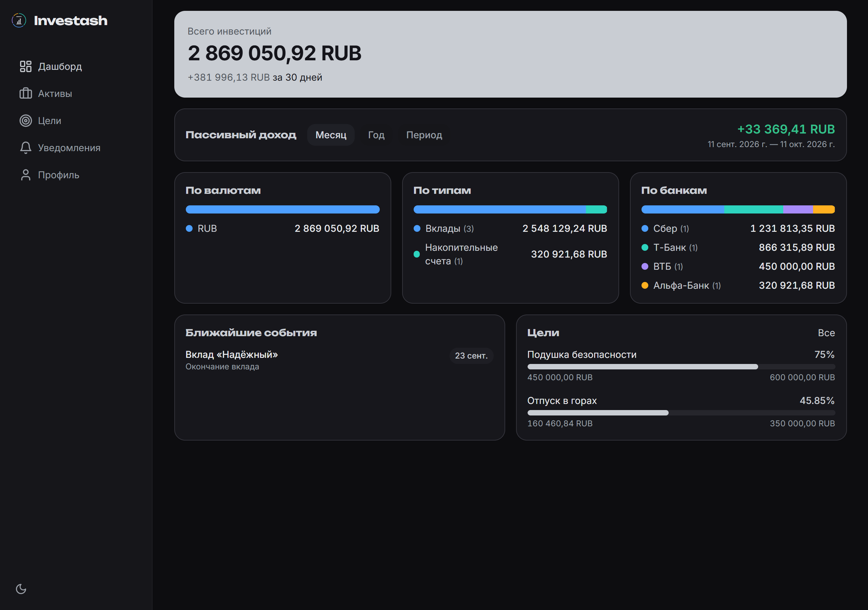This screenshot has width=868, height=610.
Task: Click the purple ВТБ legend dot
Action: [x=645, y=266]
